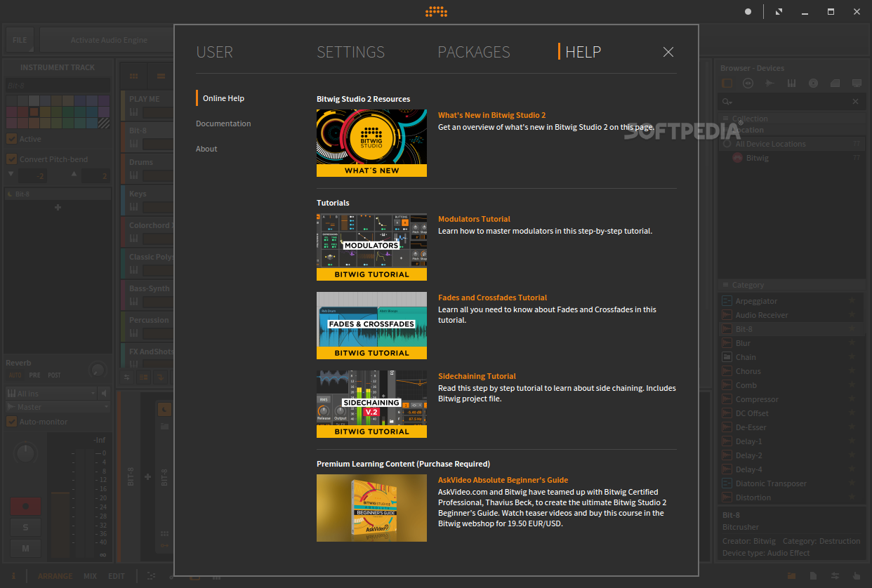Favorite the Arpeggiator device with its star
The height and width of the screenshot is (588, 872).
pyautogui.click(x=852, y=301)
